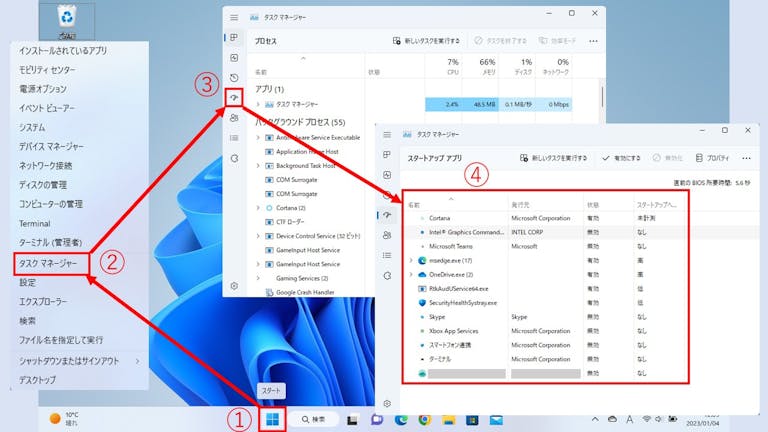Click the taskbar search box
Screen dimensions: 768x432
tap(313, 420)
